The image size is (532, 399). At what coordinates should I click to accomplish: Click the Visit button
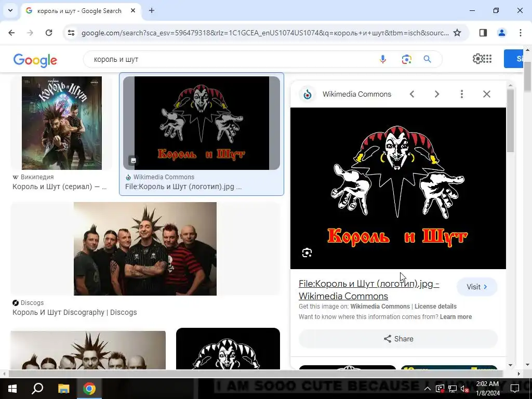pyautogui.click(x=477, y=287)
